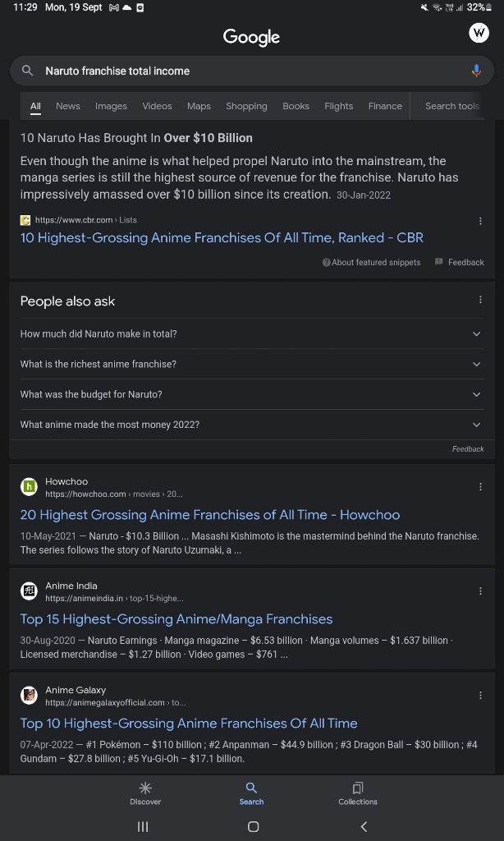Switch to the Images tab
The image size is (504, 841).
[111, 106]
